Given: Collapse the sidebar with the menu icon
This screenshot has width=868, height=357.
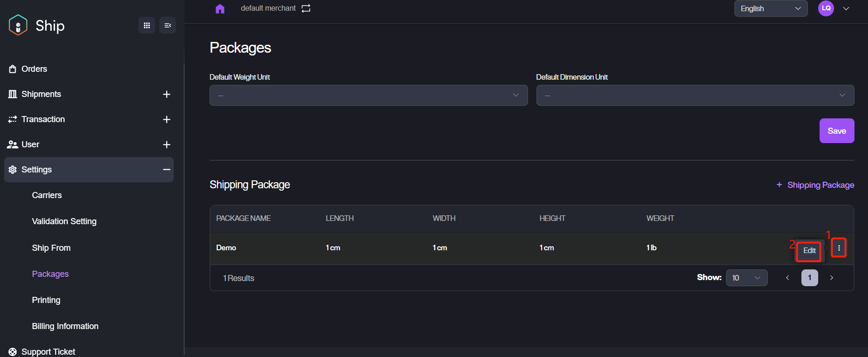Looking at the screenshot, I should tap(168, 25).
